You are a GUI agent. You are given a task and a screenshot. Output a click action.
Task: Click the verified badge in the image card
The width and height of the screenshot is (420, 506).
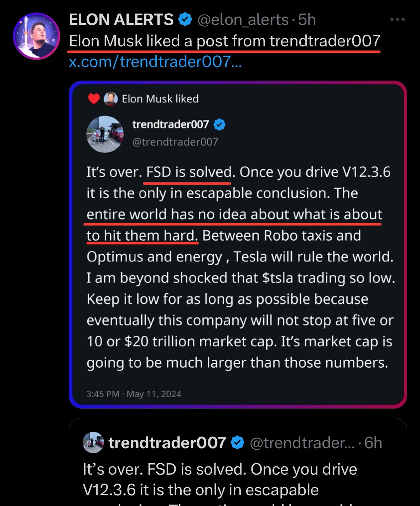[219, 124]
